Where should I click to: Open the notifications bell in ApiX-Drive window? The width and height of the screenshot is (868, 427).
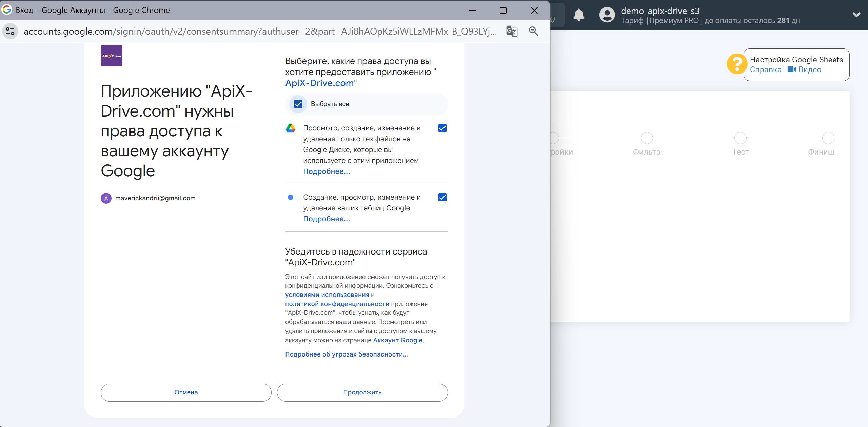579,15
